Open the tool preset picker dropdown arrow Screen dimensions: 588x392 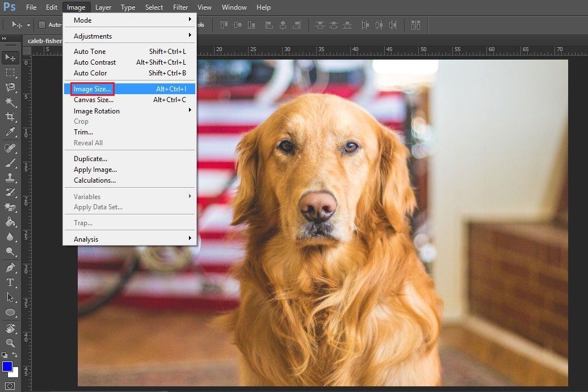pos(28,25)
